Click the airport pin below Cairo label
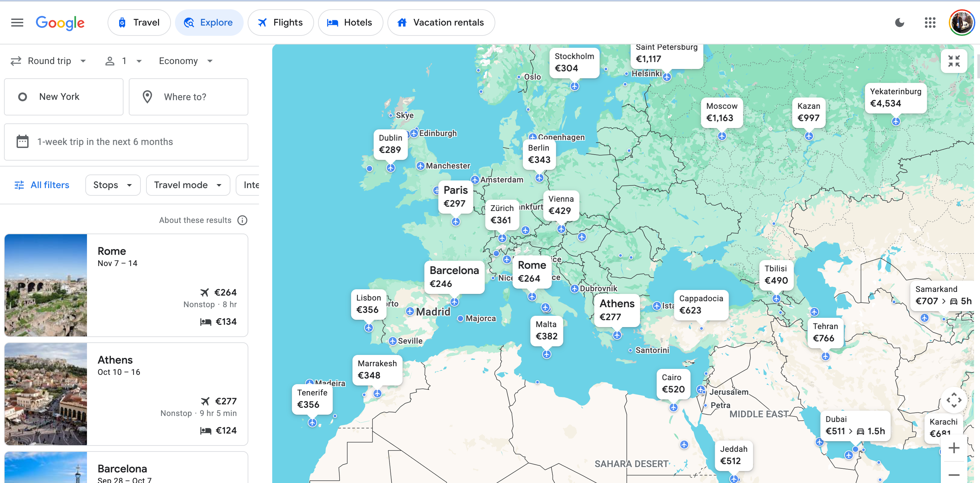 (x=673, y=408)
